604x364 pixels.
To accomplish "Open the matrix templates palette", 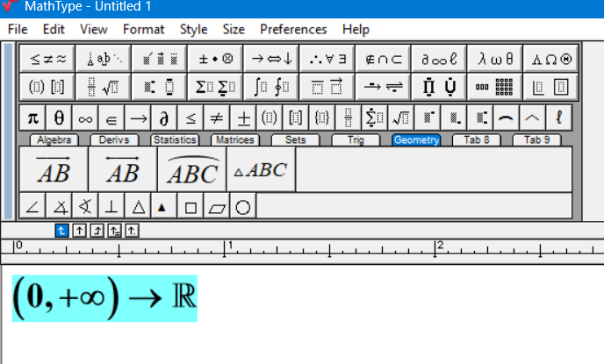I will (x=494, y=87).
